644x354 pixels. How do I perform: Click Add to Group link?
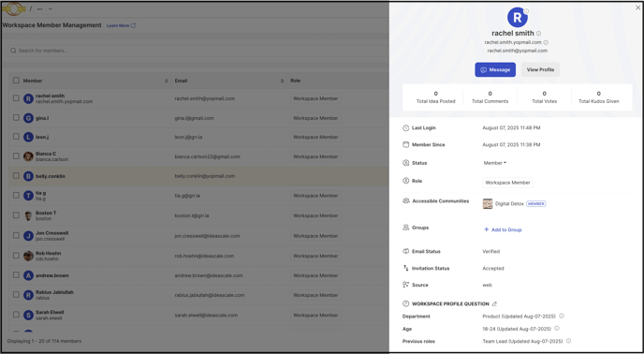pyautogui.click(x=503, y=229)
